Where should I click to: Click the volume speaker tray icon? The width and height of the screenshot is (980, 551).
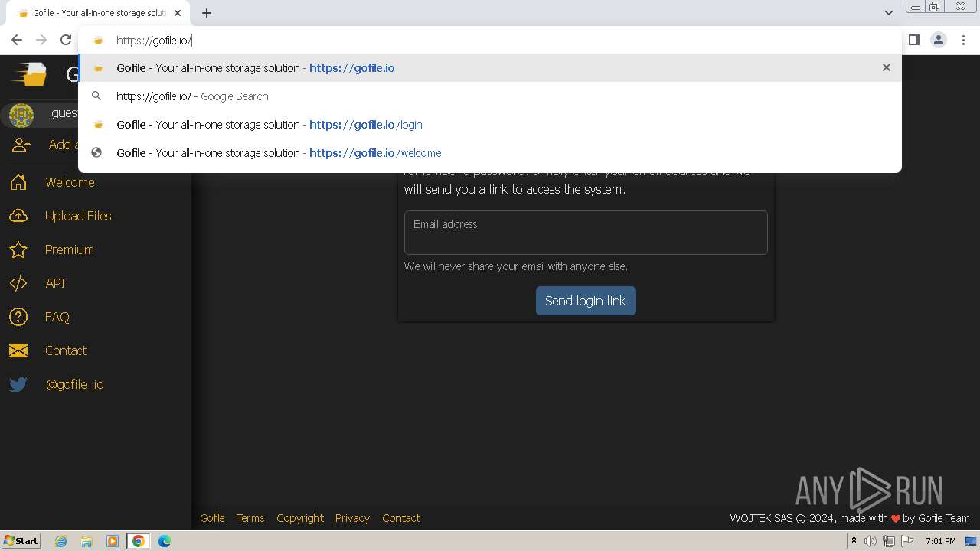tap(871, 541)
